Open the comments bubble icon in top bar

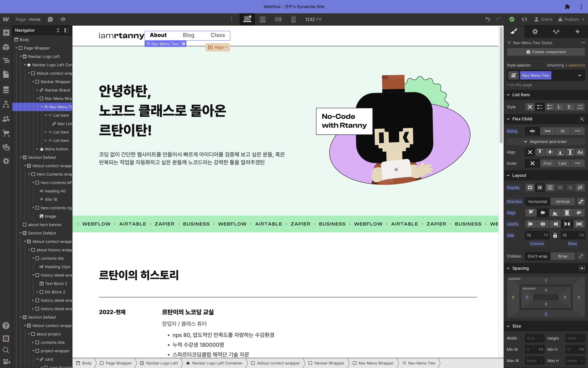[x=50, y=19]
